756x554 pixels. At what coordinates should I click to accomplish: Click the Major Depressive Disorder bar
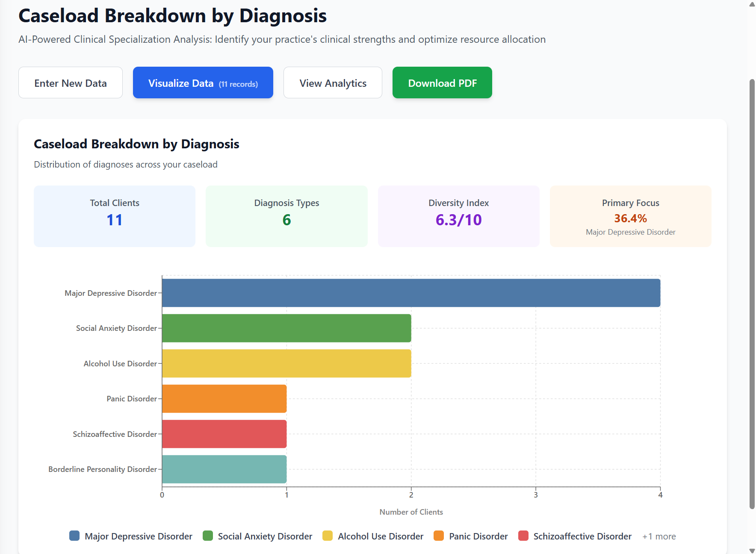pos(410,293)
